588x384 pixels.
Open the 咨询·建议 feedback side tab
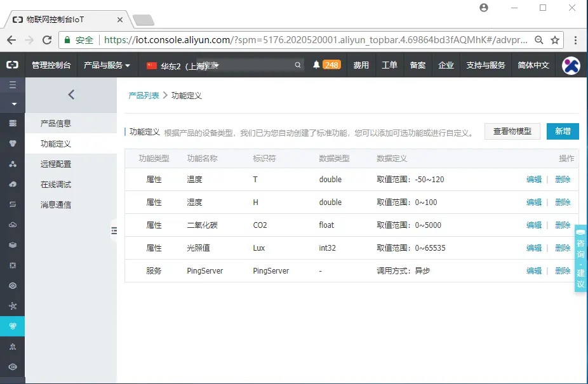580,258
